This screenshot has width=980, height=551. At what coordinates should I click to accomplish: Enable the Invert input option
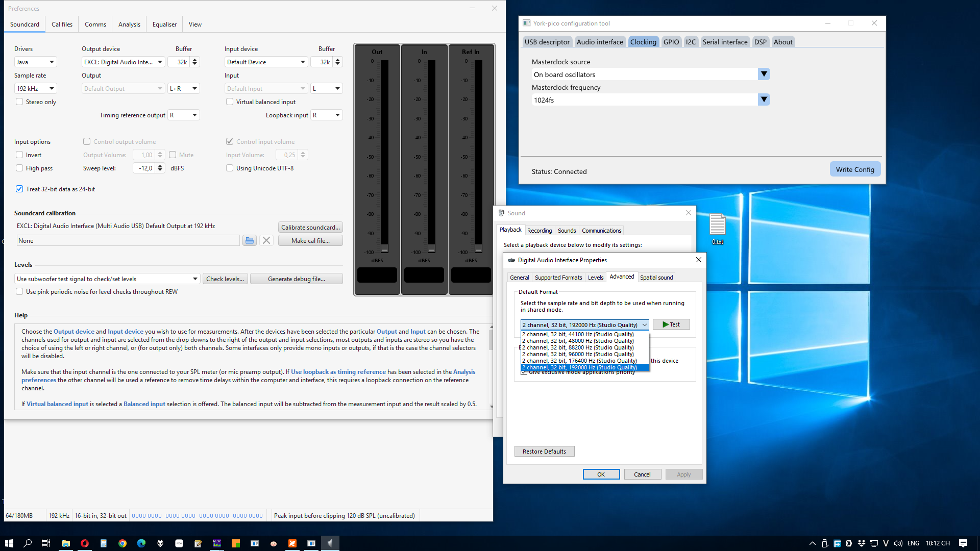click(19, 155)
